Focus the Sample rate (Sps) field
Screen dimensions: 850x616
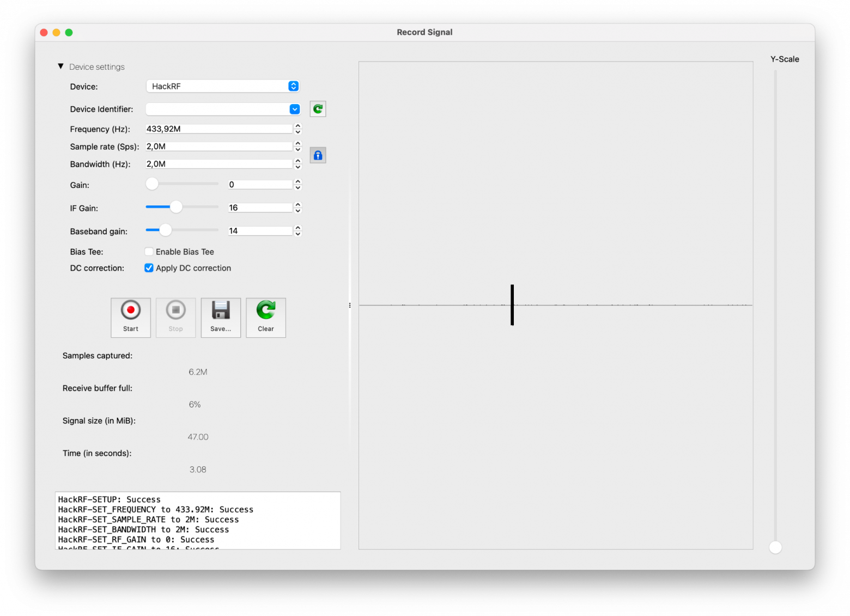pyautogui.click(x=219, y=147)
